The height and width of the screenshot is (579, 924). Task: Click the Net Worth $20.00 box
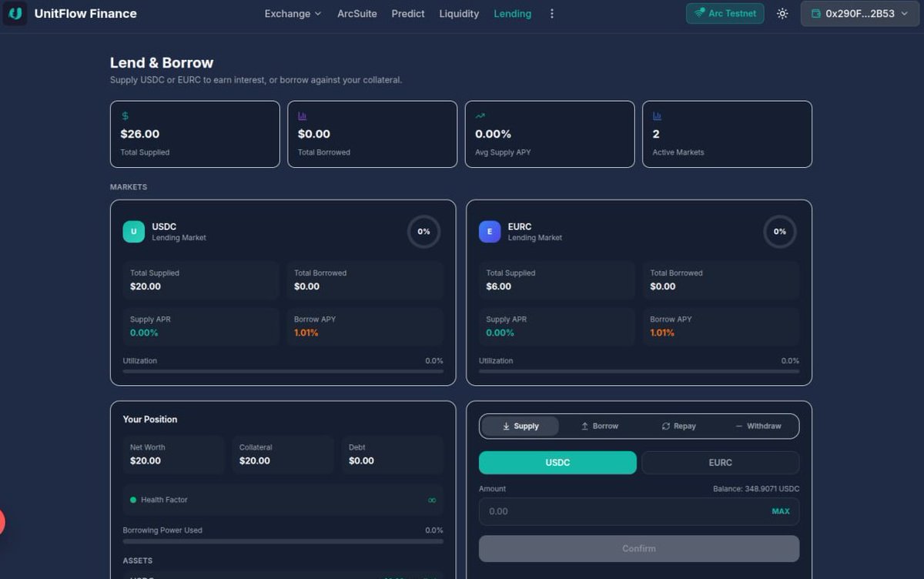(173, 455)
